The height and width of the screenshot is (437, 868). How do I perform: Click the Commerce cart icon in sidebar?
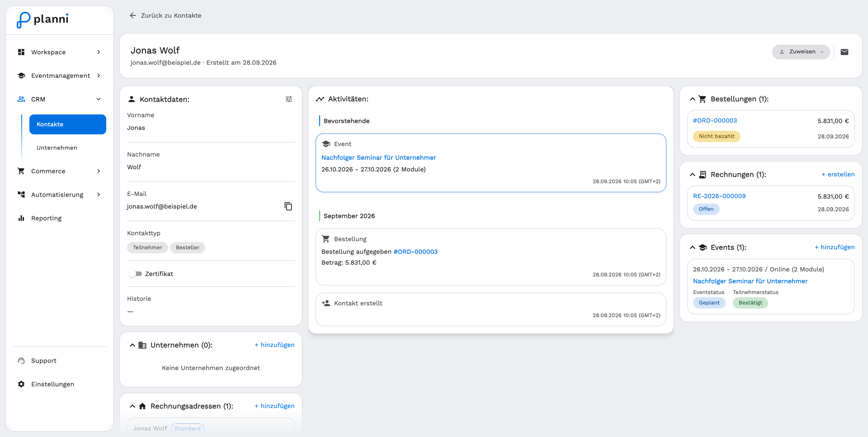[x=21, y=171]
